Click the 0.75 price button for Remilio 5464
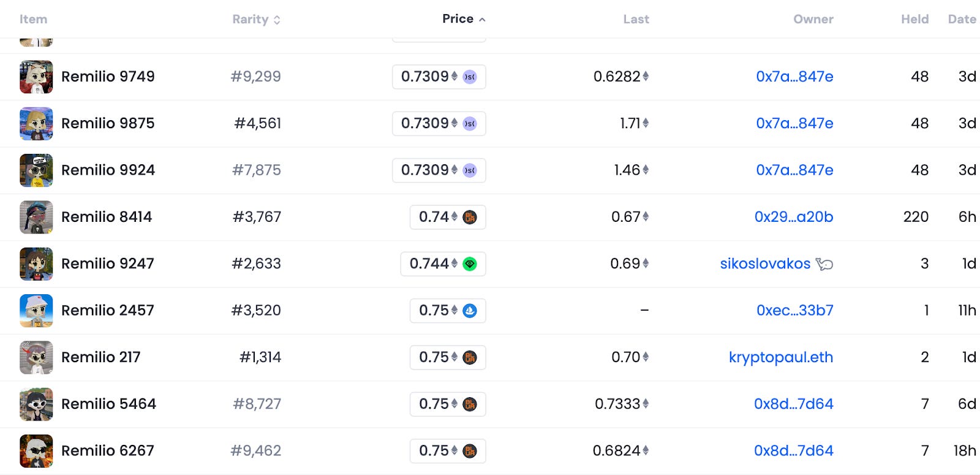This screenshot has height=475, width=980. [x=448, y=404]
